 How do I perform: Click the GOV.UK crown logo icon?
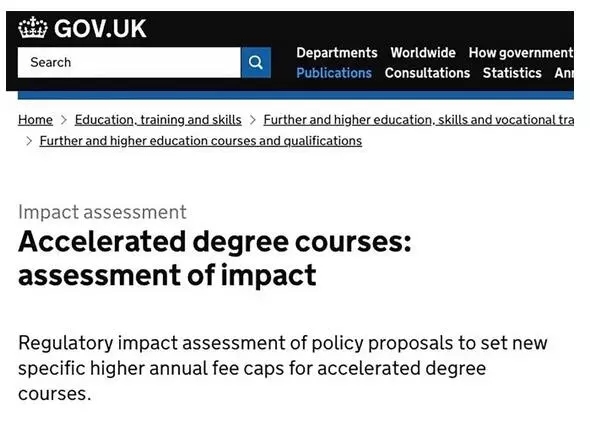point(33,27)
